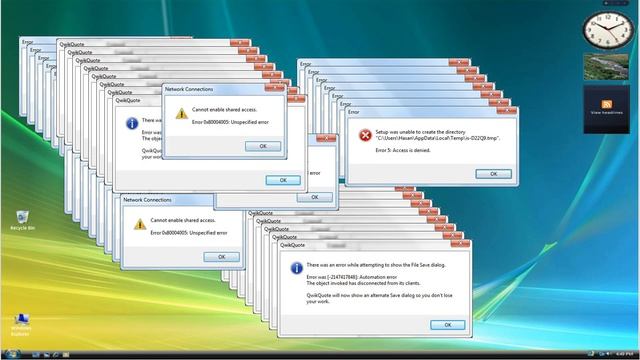The image size is (640, 360).
Task: Click OK in lower Network Connections dialog
Action: (x=222, y=257)
